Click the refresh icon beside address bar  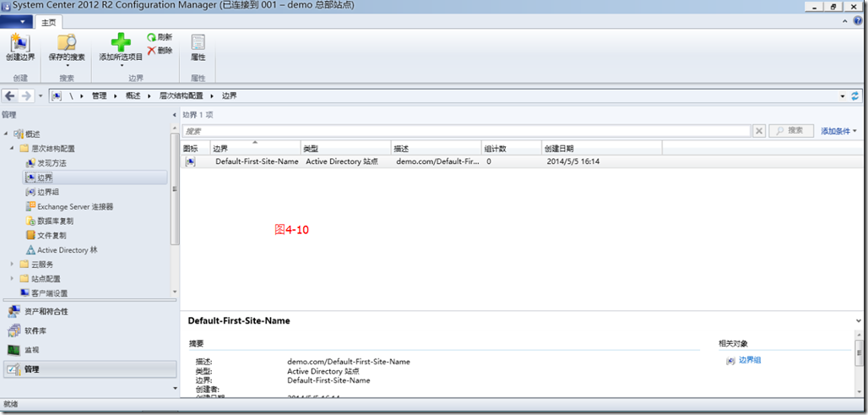(x=855, y=96)
